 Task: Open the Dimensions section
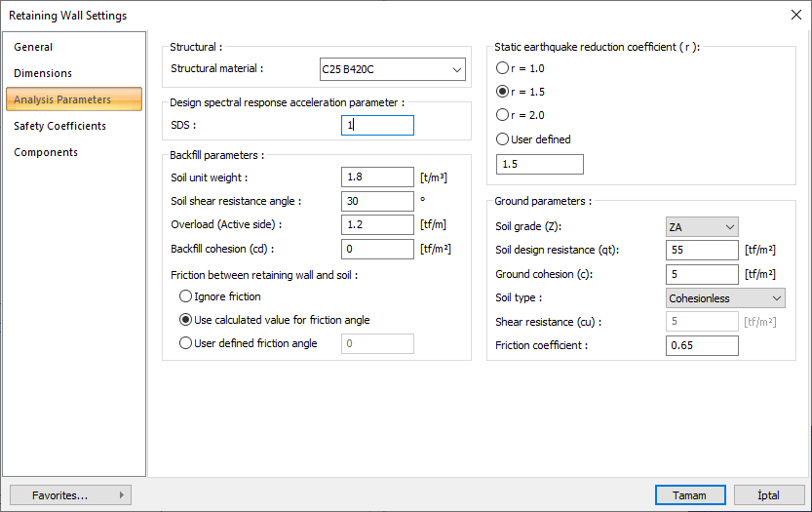[43, 73]
